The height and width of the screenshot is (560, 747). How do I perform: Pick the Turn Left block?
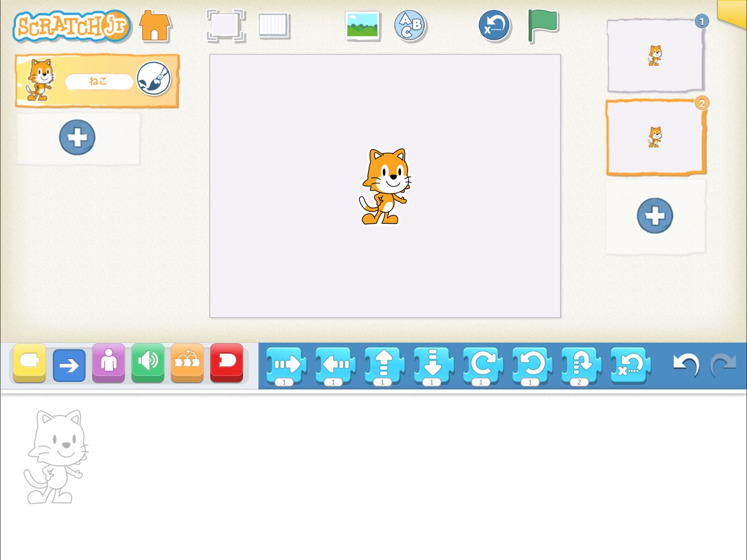coord(532,366)
